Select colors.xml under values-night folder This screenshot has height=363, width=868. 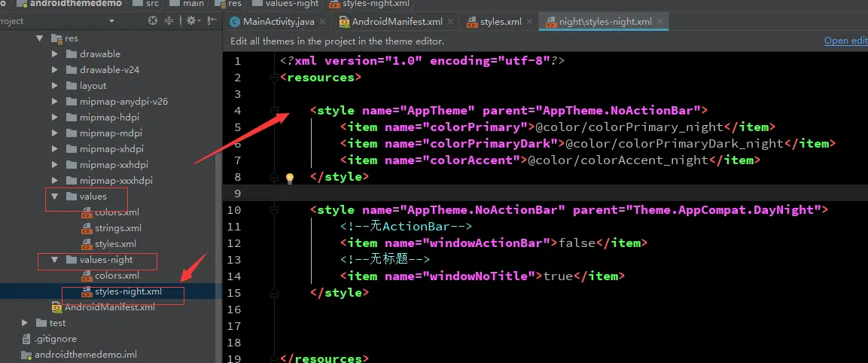click(x=117, y=276)
